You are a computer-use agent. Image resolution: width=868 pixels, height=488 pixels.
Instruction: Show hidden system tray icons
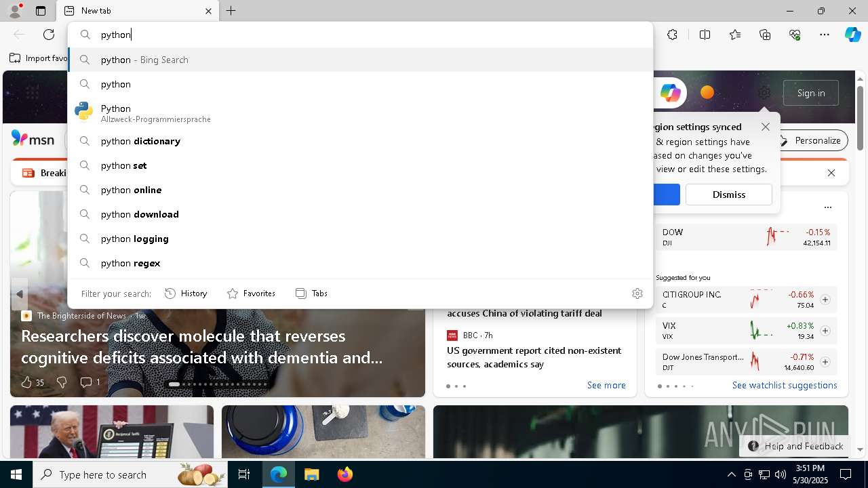pos(731,474)
